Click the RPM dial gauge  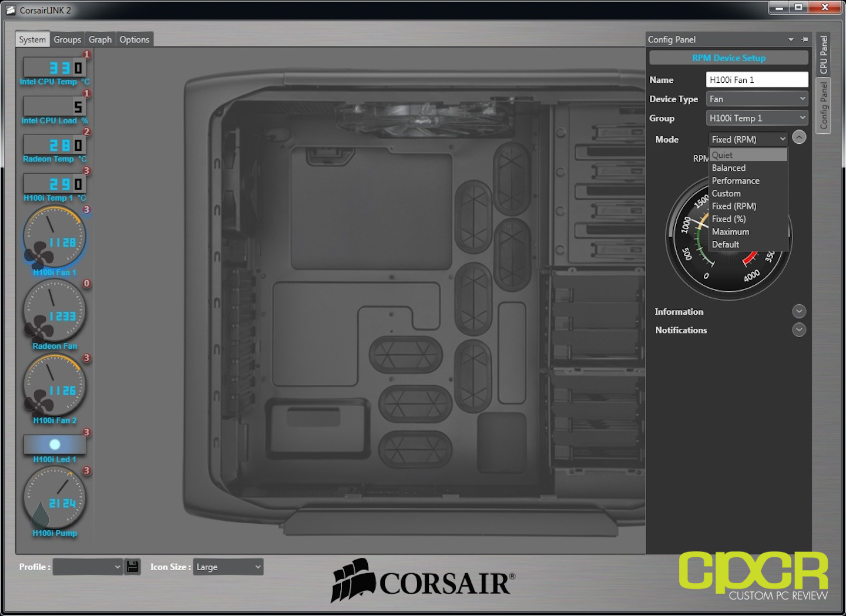tap(728, 264)
